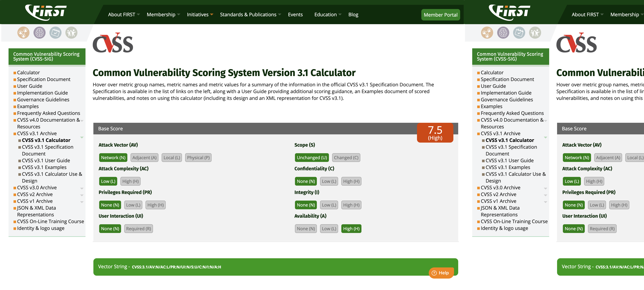Viewport: 644px width, 290px height.
Task: Click the CVSS logo in left window
Action: pos(113,43)
